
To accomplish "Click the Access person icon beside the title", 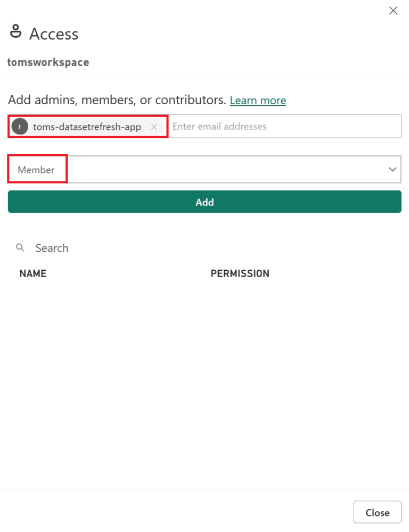I will (x=15, y=32).
